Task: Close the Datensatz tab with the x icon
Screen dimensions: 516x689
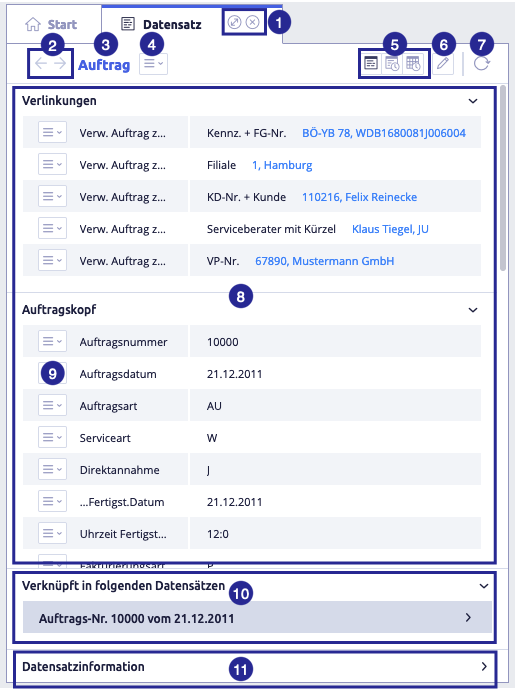Action: 252,22
